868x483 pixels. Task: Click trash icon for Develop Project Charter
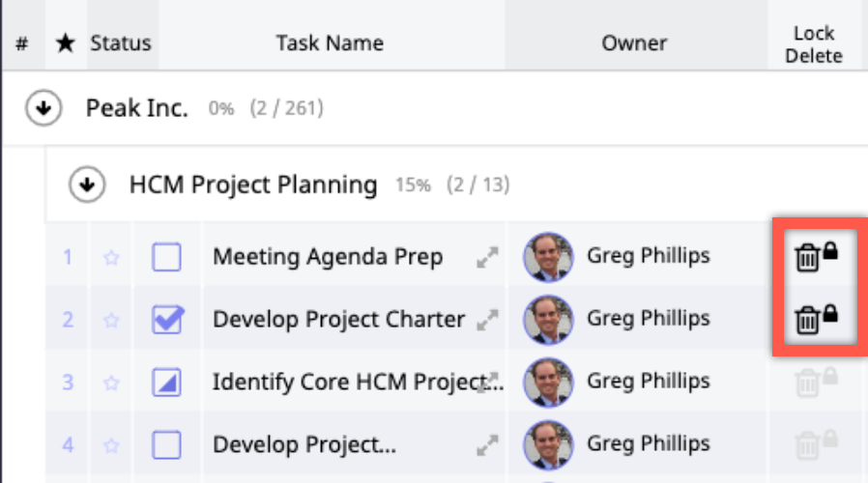click(805, 320)
